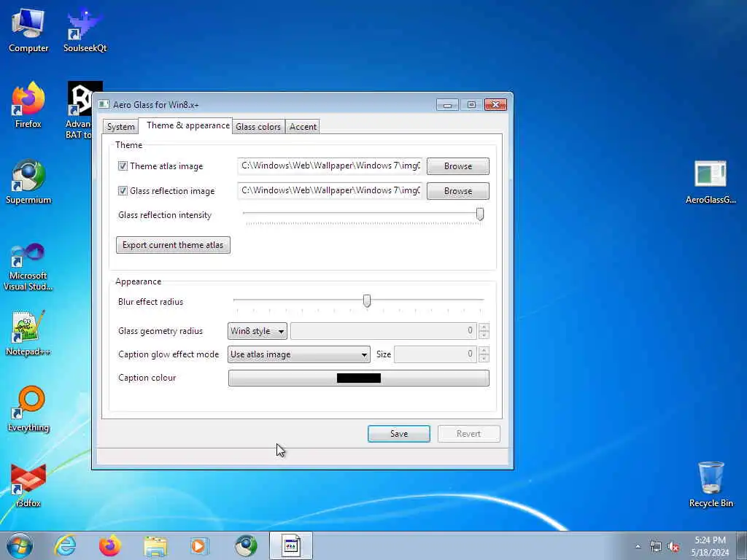Click the Glass reflection image path field

pos(330,190)
